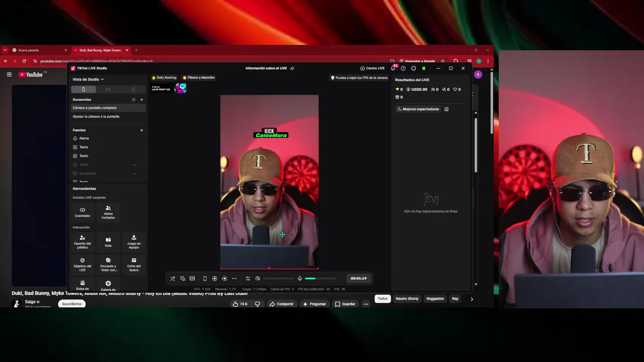644x362 pixels.
Task: Open the Encuesta y Votar tool
Action: tap(108, 264)
